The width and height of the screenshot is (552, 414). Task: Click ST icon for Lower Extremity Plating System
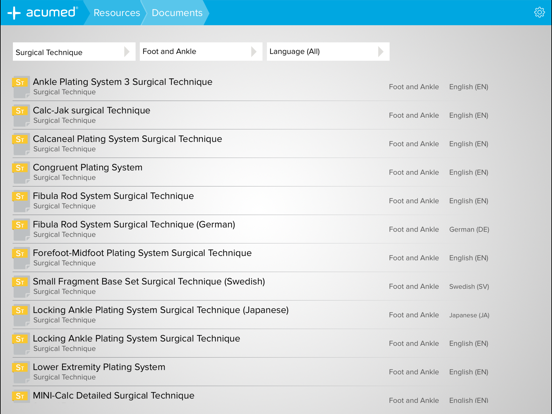(x=20, y=372)
